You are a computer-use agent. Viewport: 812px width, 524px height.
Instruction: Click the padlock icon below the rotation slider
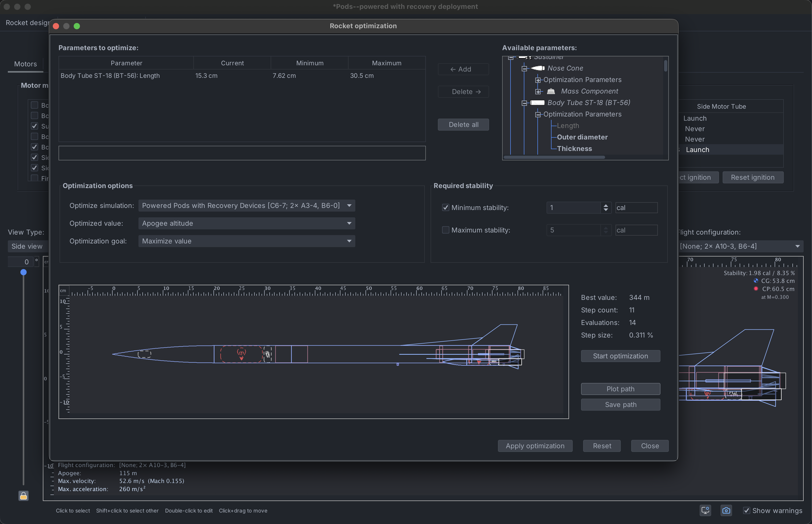pyautogui.click(x=23, y=496)
